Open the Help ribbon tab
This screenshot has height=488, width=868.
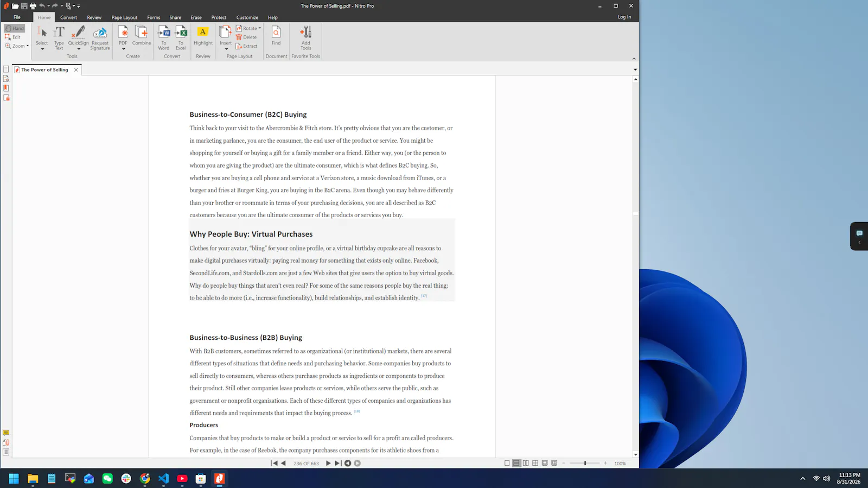tap(273, 17)
